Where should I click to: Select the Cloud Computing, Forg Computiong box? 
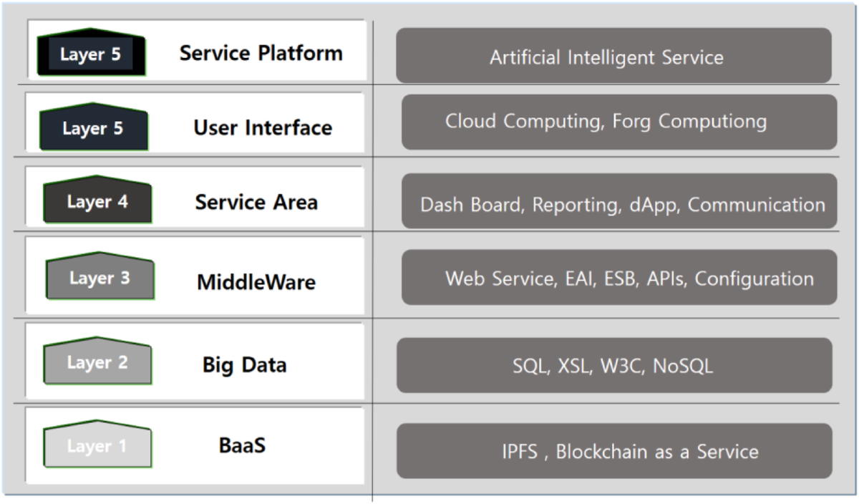619,122
